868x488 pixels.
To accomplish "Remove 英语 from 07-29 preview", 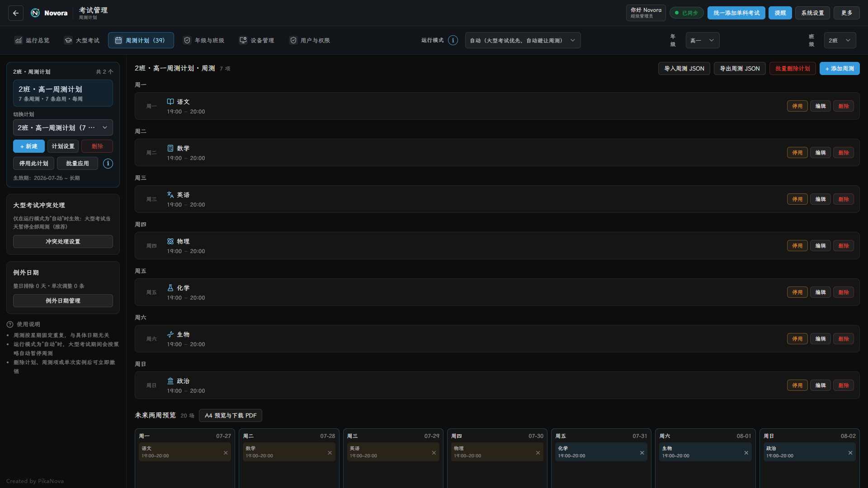I will click(x=434, y=453).
